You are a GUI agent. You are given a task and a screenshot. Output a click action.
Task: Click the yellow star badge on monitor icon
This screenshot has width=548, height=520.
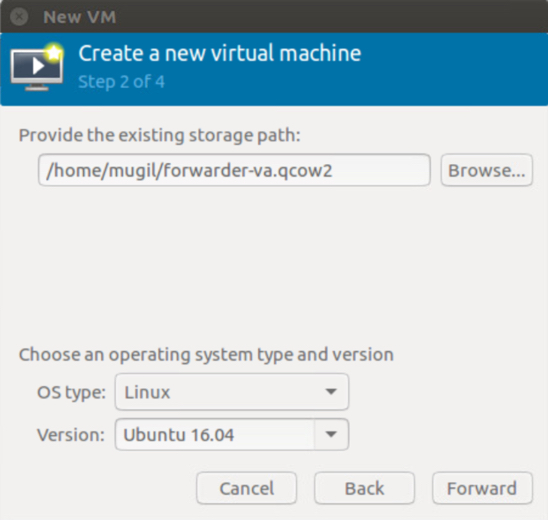(54, 53)
